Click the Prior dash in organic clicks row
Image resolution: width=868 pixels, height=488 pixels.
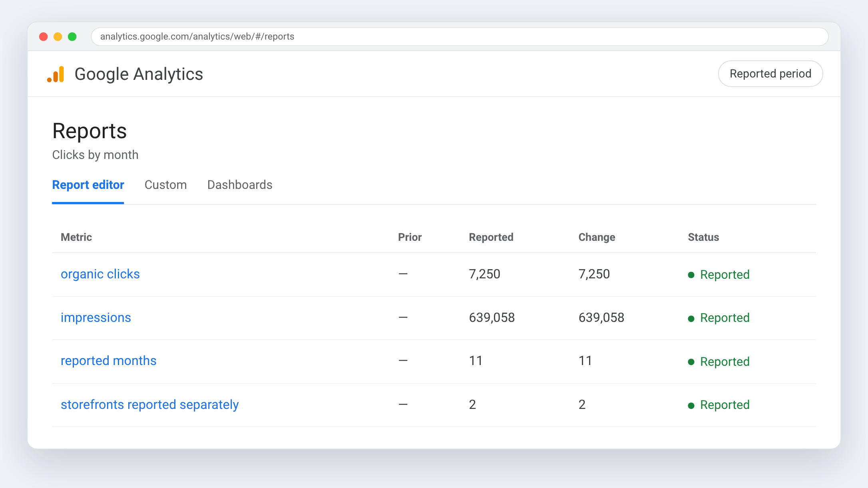[403, 274]
